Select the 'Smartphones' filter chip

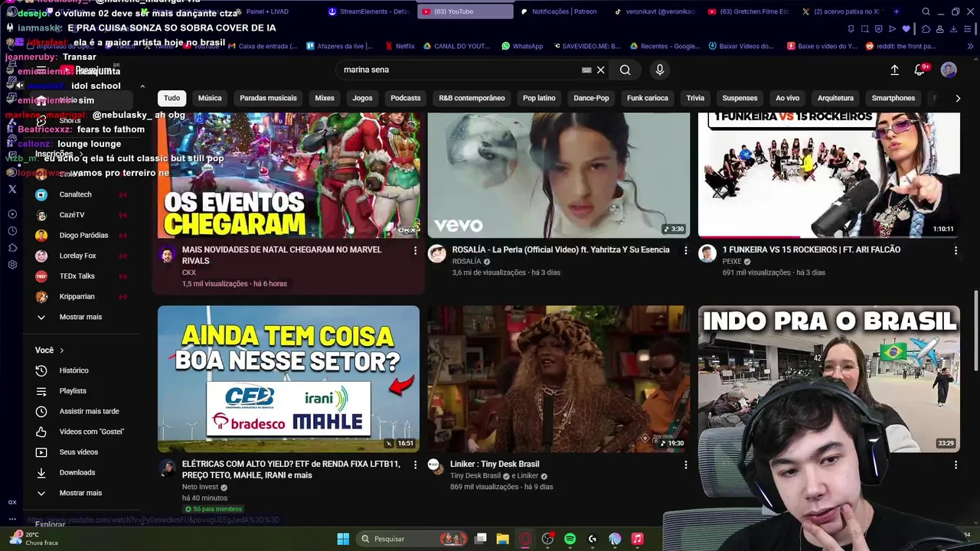coord(893,98)
